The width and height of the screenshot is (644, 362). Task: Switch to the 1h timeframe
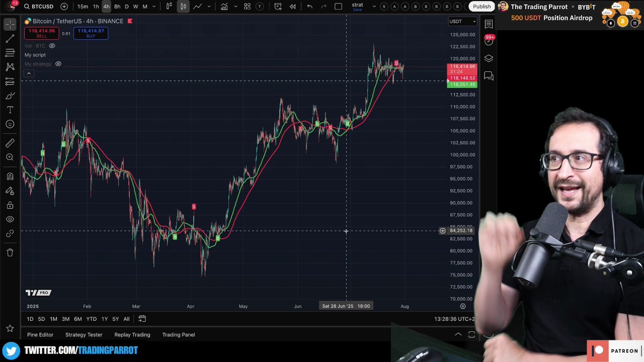pos(96,6)
